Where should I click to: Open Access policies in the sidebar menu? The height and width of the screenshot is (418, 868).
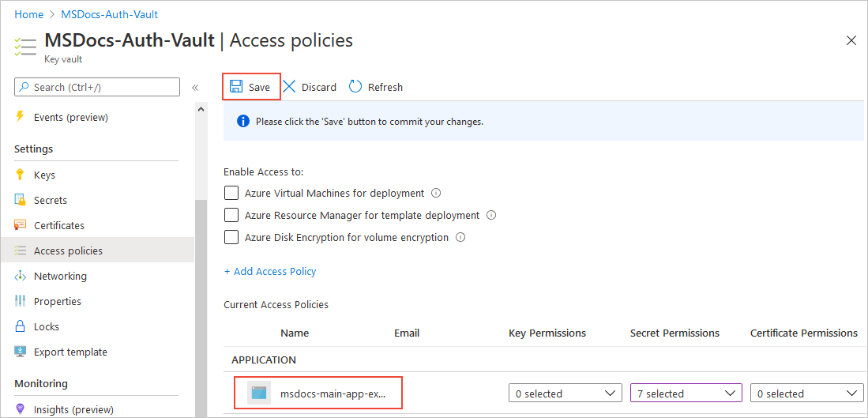68,250
